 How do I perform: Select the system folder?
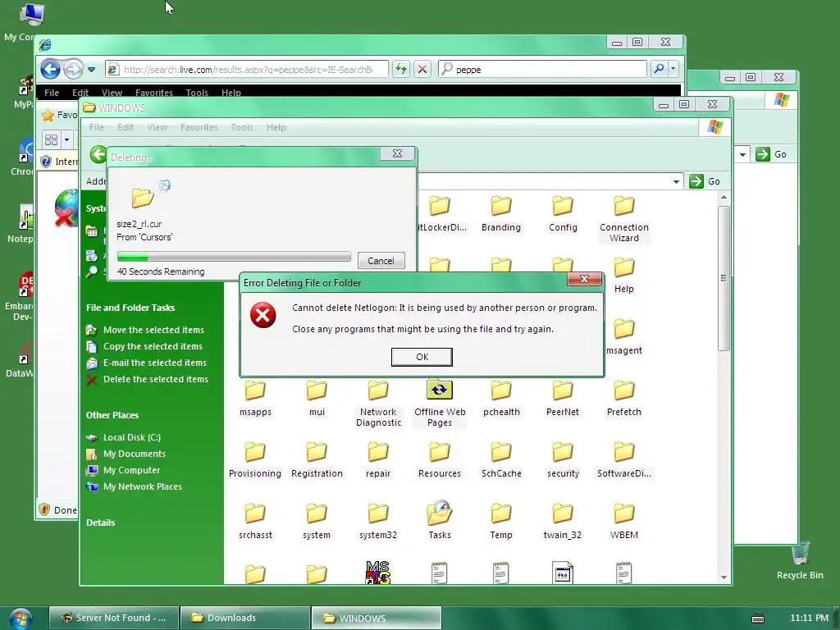pos(317,522)
